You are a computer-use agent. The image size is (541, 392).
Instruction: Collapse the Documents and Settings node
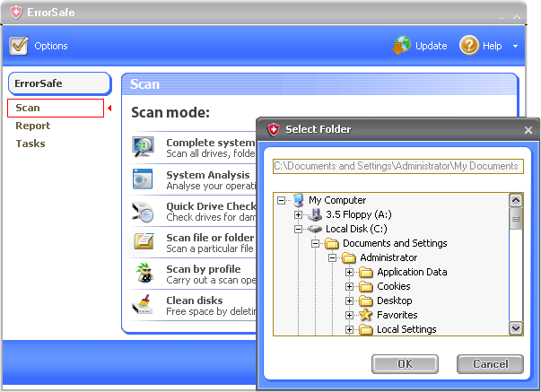click(x=315, y=243)
